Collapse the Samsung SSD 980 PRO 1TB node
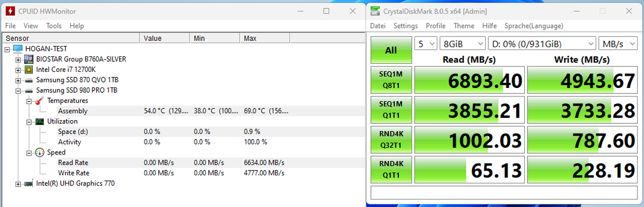 (18, 90)
